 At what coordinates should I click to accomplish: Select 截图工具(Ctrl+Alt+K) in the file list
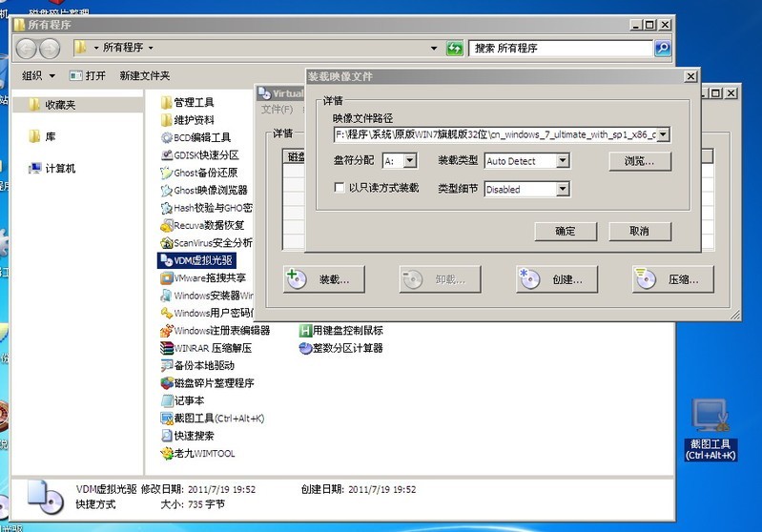point(212,419)
